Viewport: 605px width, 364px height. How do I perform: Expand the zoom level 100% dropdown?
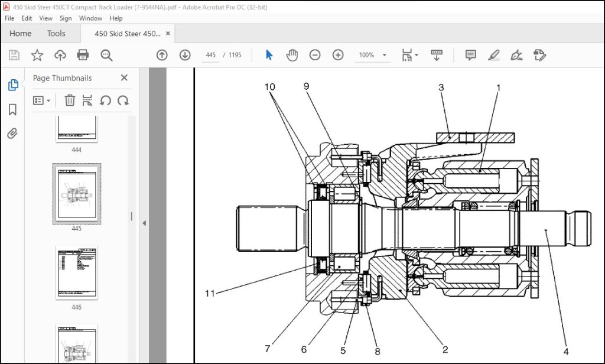[x=385, y=55]
